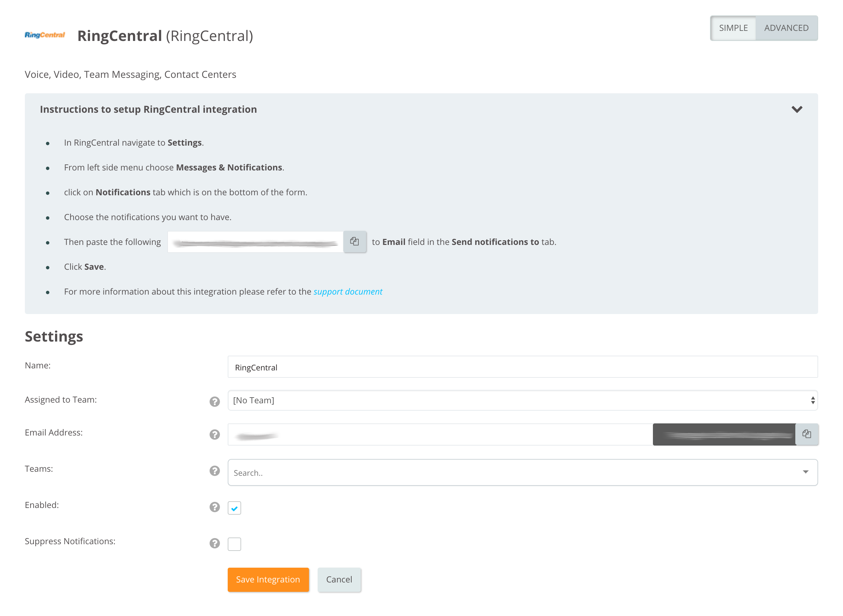843x616 pixels.
Task: Click the Save Integration button
Action: (268, 579)
